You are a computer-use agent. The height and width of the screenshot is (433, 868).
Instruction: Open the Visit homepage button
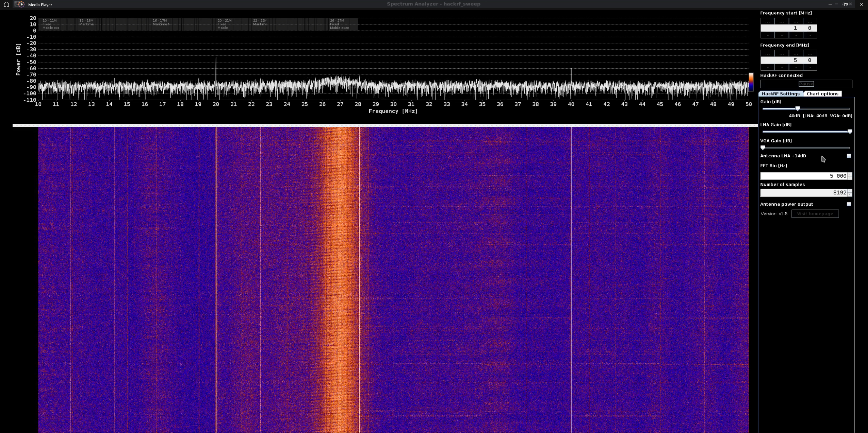815,214
